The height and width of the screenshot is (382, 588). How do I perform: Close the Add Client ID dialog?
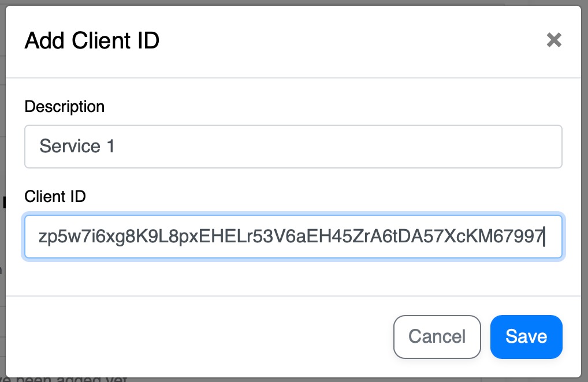click(553, 40)
